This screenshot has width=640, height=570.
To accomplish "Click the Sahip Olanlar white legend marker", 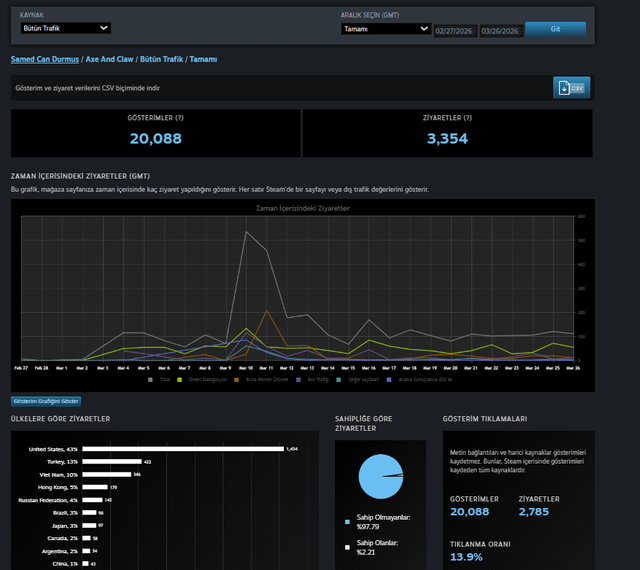I will (347, 547).
